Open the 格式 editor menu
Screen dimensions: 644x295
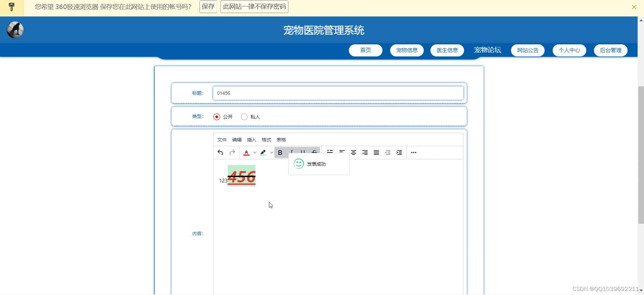(266, 140)
